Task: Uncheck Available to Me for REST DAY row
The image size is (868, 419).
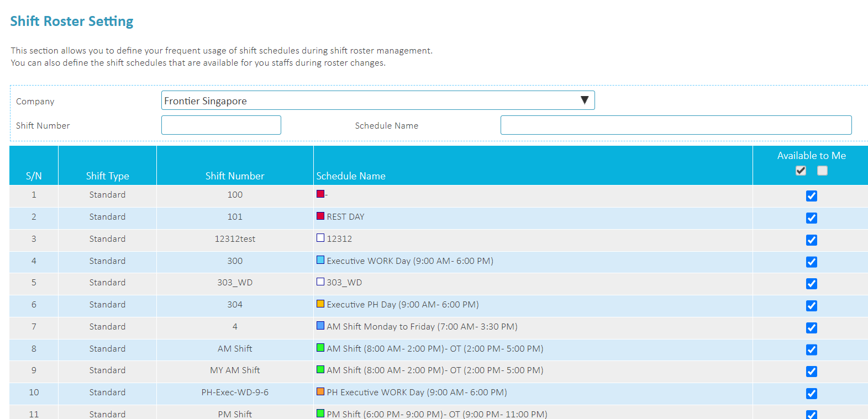Action: coord(811,218)
